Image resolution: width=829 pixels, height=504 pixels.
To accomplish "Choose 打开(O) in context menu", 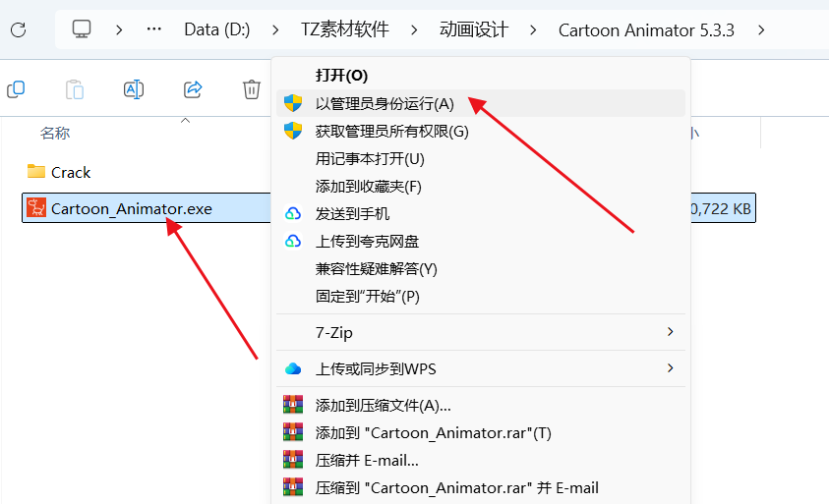I will click(481, 75).
